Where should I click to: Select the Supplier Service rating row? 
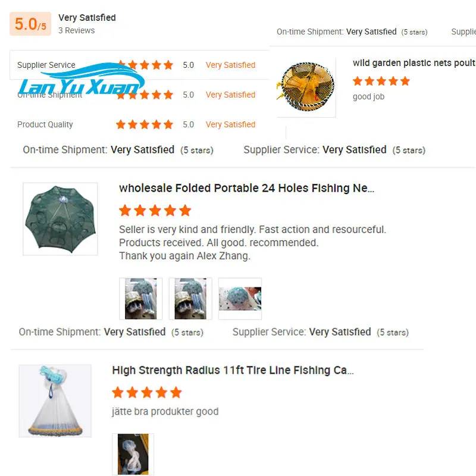coord(140,65)
